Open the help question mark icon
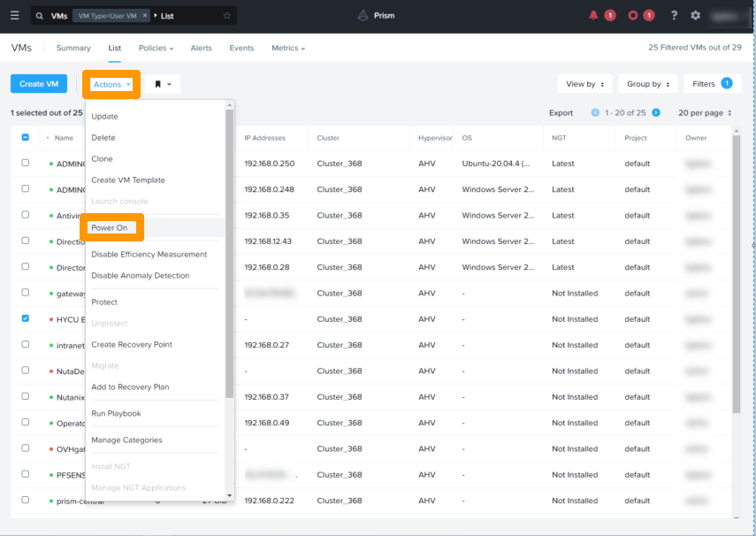Viewport: 756px width, 536px height. 674,15
